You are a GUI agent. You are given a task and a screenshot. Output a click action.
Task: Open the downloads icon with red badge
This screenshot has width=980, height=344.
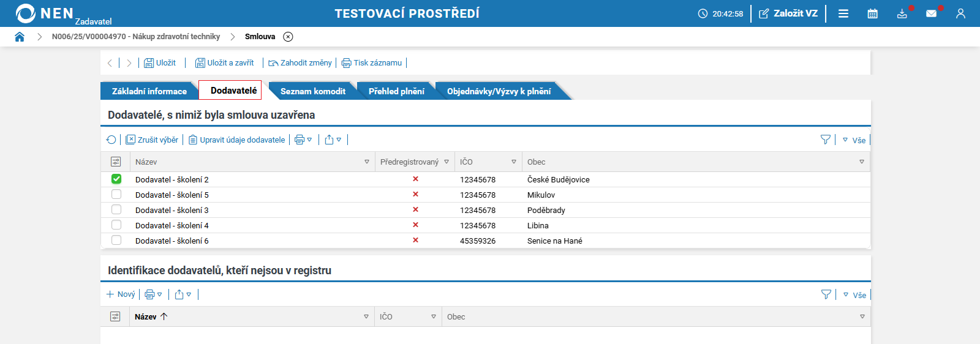click(902, 13)
